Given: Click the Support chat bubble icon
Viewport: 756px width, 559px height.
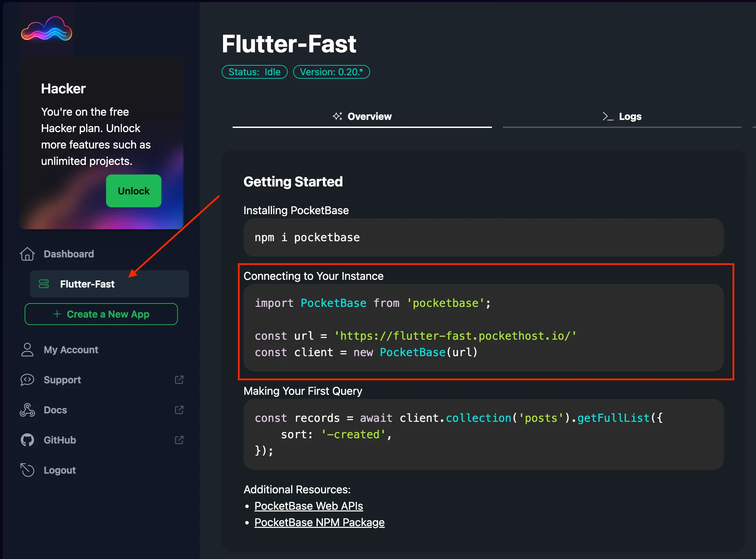Looking at the screenshot, I should [27, 380].
